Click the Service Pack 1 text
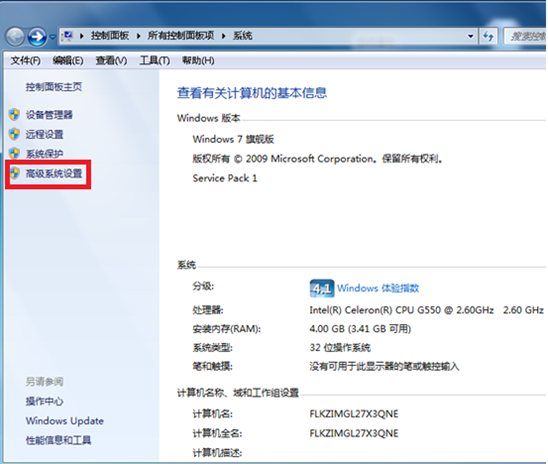This screenshot has width=548, height=464. coord(225,178)
